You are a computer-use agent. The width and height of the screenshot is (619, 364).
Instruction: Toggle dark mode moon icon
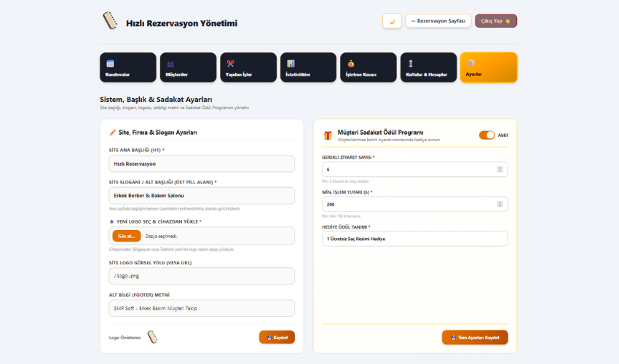click(392, 21)
